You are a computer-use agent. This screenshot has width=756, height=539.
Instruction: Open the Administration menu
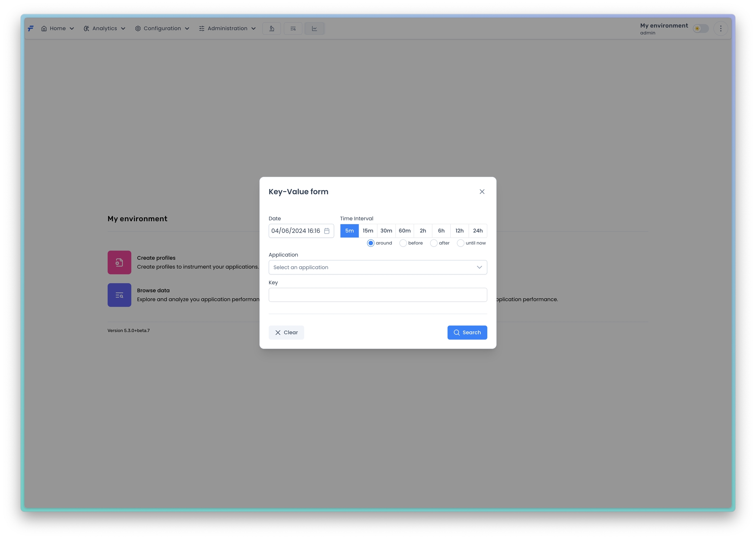[228, 29]
